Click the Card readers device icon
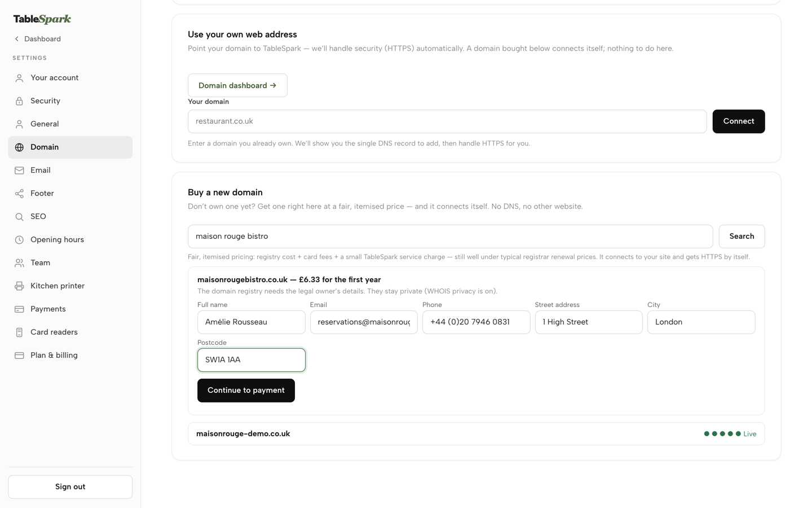 19,332
